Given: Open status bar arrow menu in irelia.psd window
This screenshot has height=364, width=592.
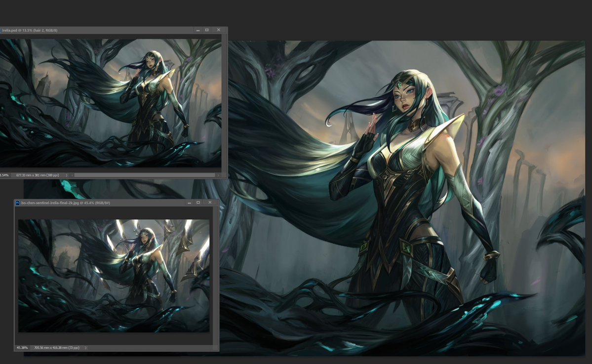Looking at the screenshot, I should coord(67,175).
